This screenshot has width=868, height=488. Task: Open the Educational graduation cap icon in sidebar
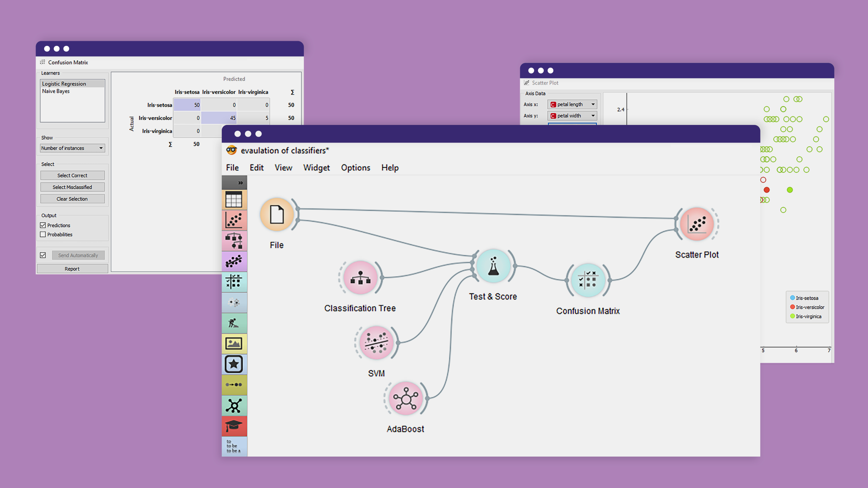tap(234, 426)
